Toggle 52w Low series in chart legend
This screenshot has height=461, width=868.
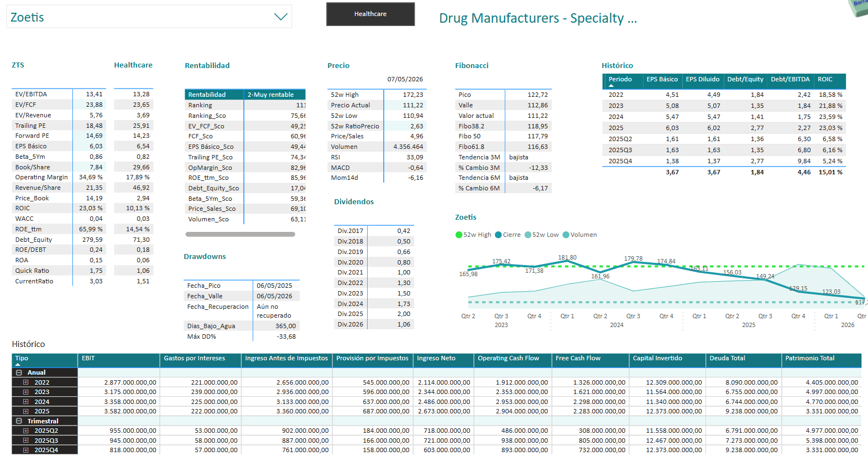point(542,235)
